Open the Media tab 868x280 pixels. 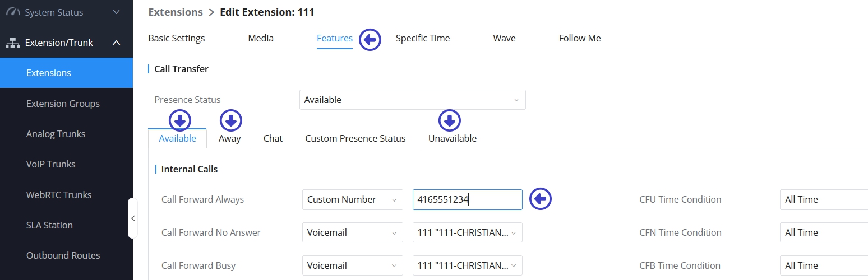pyautogui.click(x=261, y=38)
